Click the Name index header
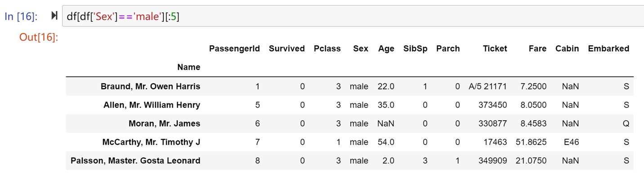Image resolution: width=644 pixels, height=176 pixels. click(x=188, y=67)
